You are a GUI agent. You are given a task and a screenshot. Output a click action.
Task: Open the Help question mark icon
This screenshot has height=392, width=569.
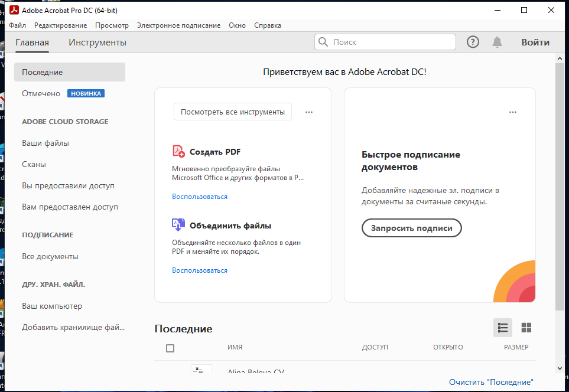tap(473, 42)
